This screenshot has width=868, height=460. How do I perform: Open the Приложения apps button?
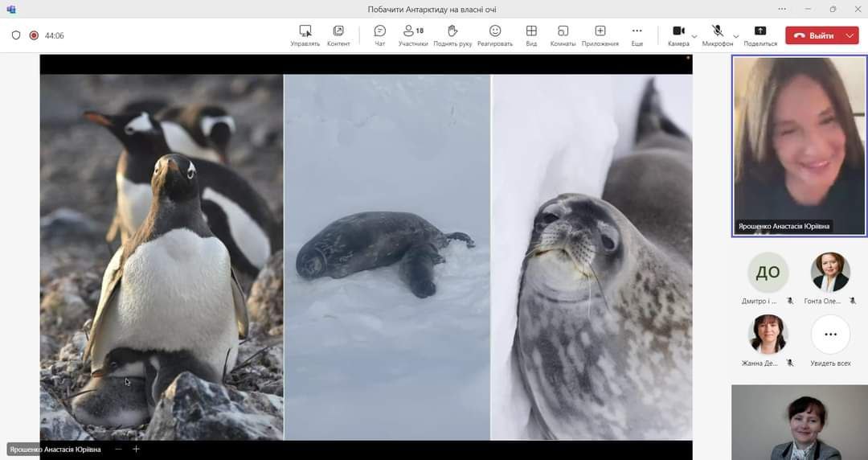600,35
